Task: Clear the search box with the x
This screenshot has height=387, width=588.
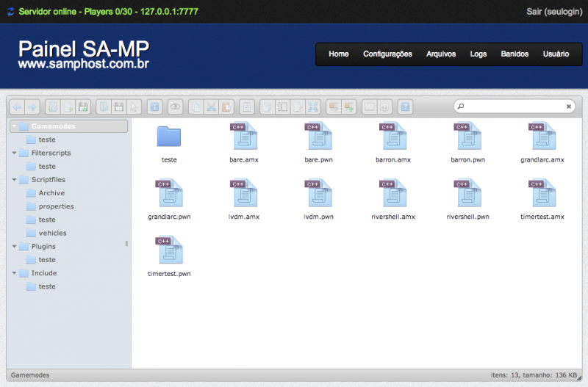Action: 568,106
